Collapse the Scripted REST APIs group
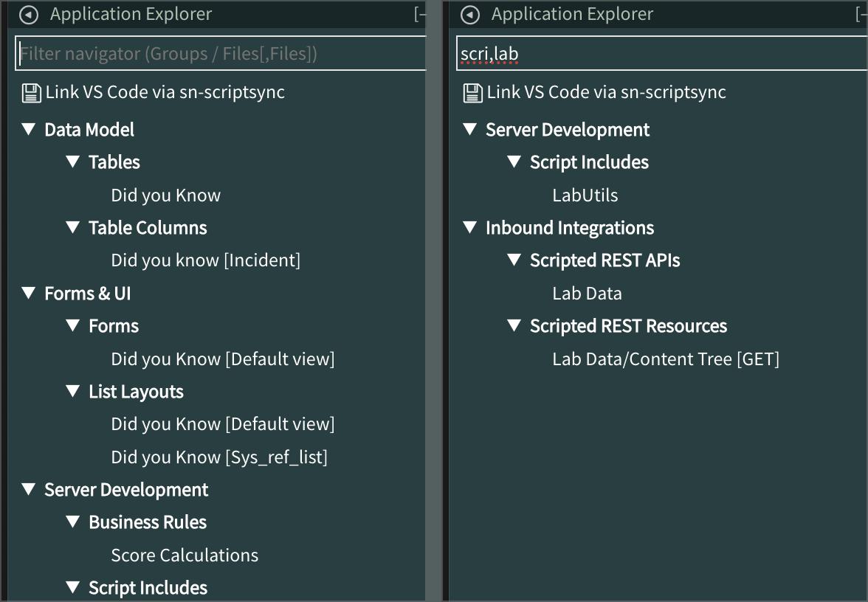This screenshot has width=868, height=602. (x=514, y=260)
